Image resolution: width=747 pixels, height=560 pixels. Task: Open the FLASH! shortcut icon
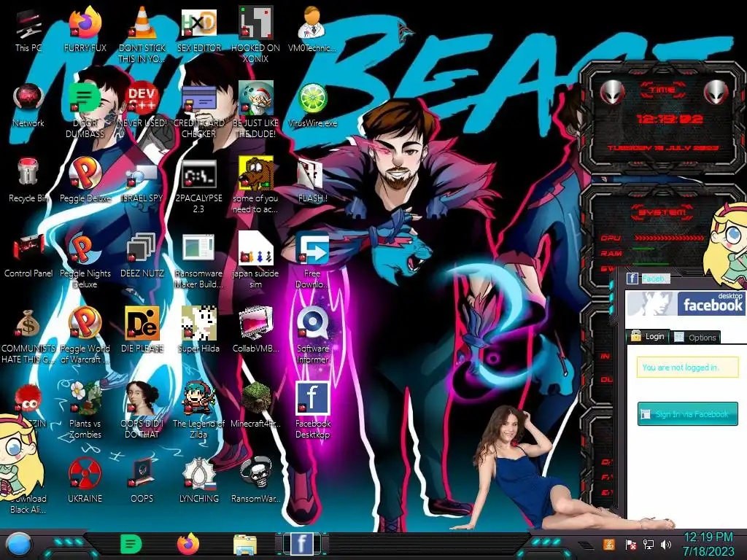[312, 174]
